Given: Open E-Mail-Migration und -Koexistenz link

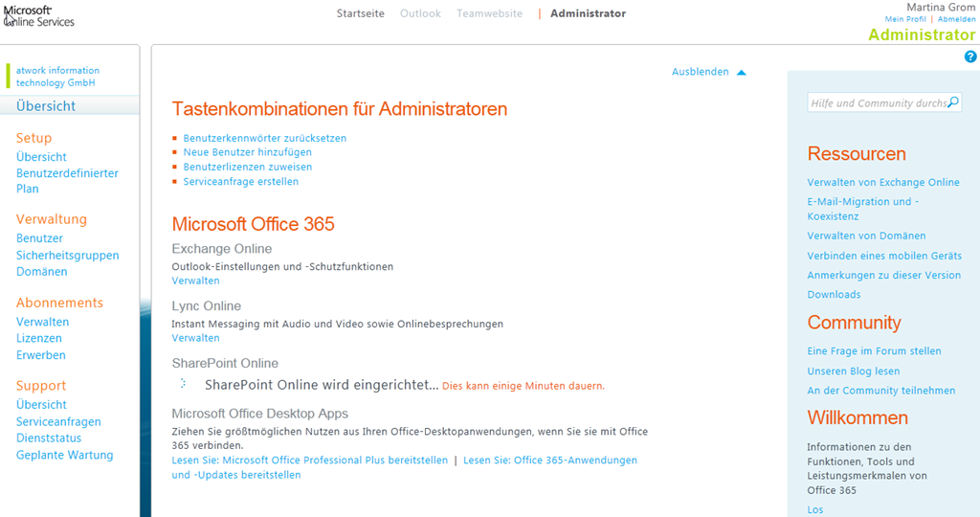Looking at the screenshot, I should [862, 209].
